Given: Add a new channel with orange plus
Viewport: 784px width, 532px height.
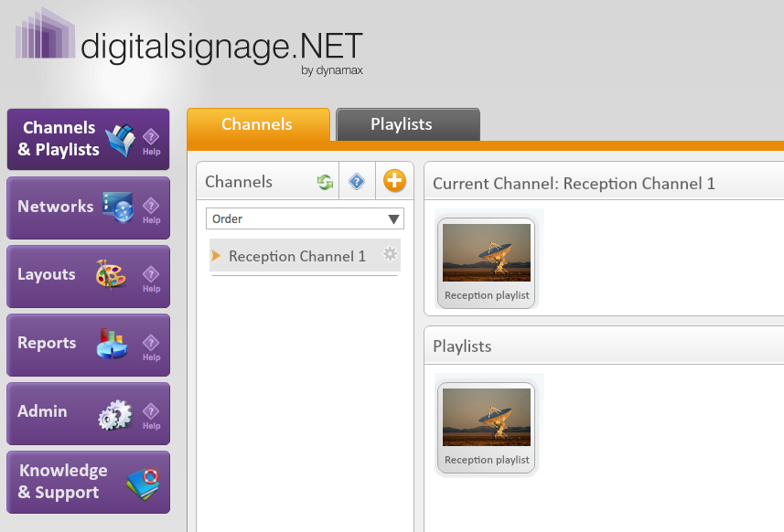Looking at the screenshot, I should [394, 181].
